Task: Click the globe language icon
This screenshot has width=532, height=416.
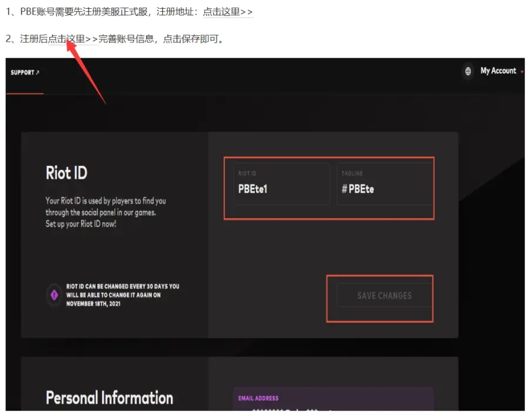Action: pos(468,71)
